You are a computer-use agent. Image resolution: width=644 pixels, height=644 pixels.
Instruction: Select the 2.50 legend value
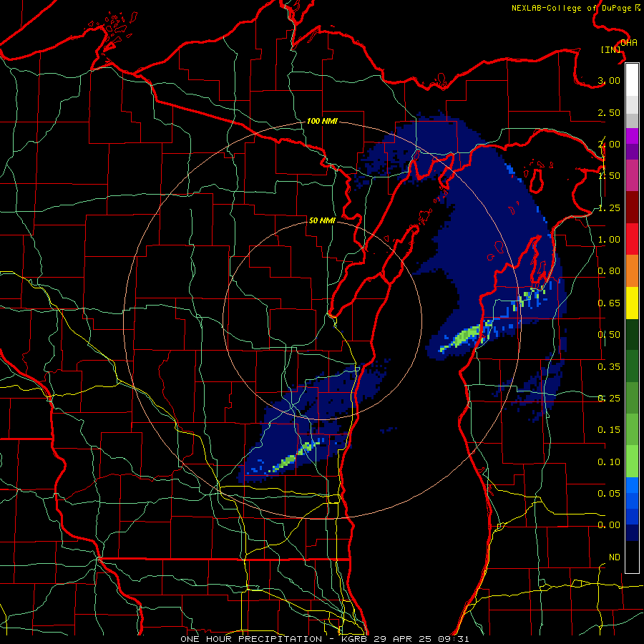609,112
